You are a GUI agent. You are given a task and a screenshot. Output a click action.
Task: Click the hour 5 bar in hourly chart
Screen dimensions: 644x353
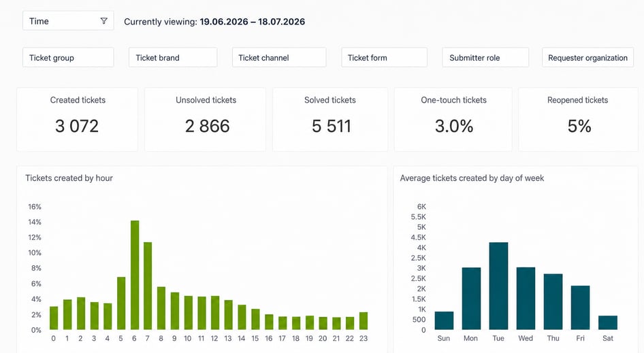point(121,303)
